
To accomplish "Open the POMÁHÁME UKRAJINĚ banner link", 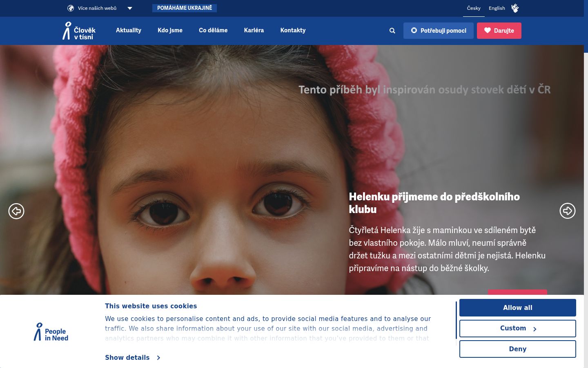I will point(185,8).
